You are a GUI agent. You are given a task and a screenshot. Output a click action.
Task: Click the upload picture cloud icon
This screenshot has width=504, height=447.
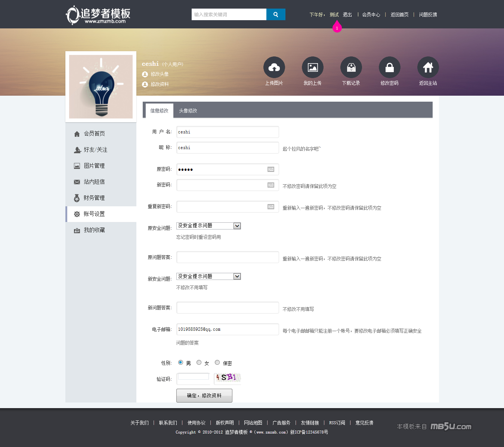click(x=274, y=67)
